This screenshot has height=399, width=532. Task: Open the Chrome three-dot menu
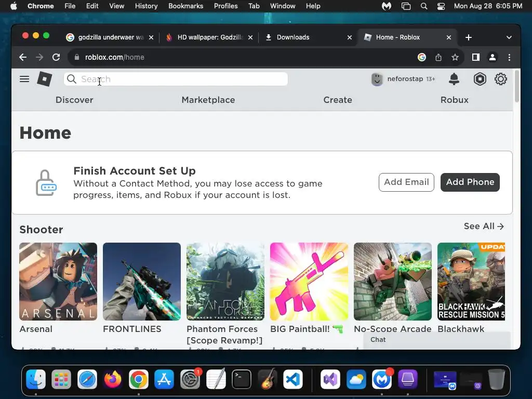[x=509, y=57]
